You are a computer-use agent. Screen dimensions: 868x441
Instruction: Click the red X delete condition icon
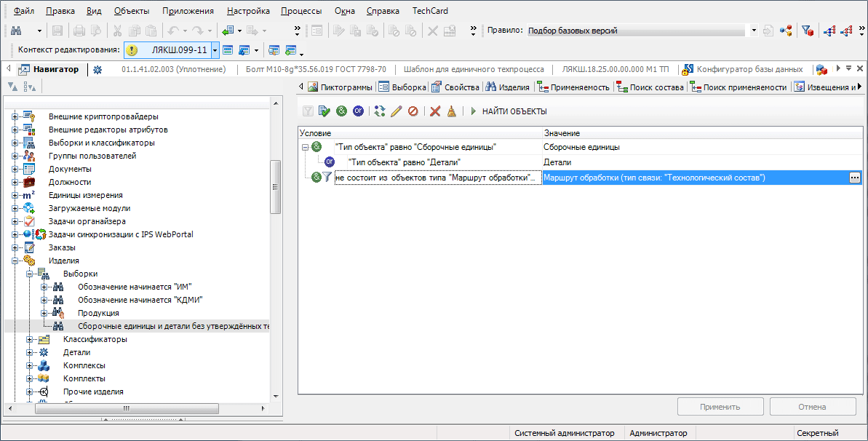(x=435, y=111)
